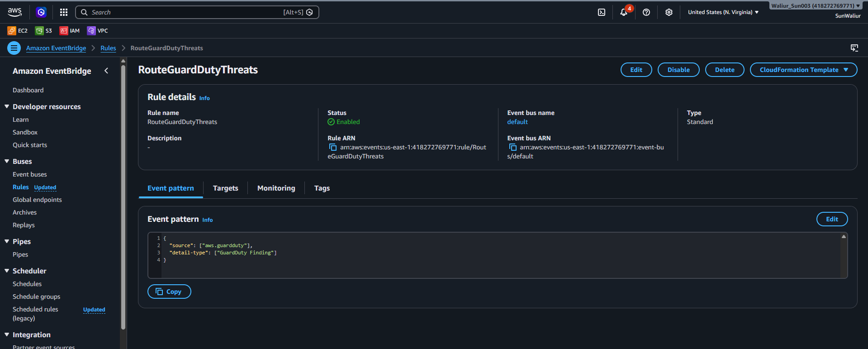Switch to the Targets tab
The image size is (868, 349).
225,188
